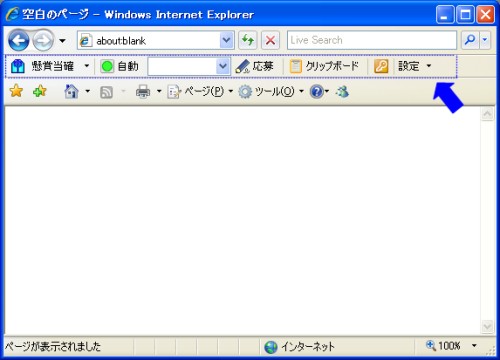Open Favorites Center star icon

tap(16, 91)
